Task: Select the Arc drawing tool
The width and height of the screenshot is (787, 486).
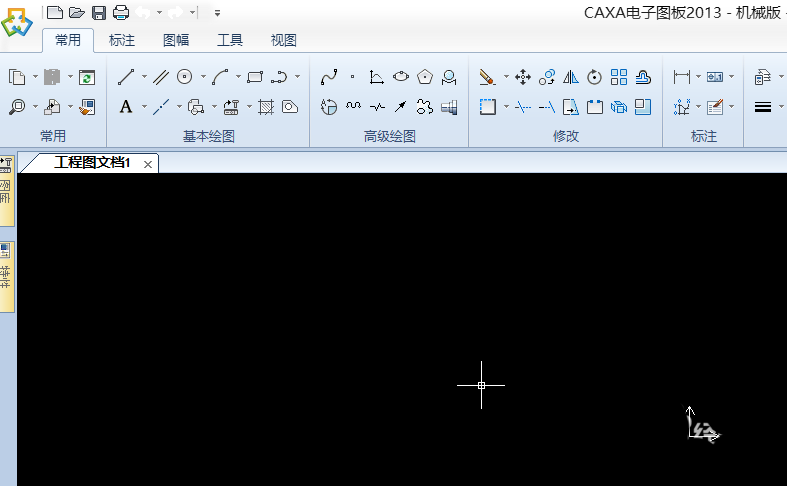Action: click(x=220, y=77)
